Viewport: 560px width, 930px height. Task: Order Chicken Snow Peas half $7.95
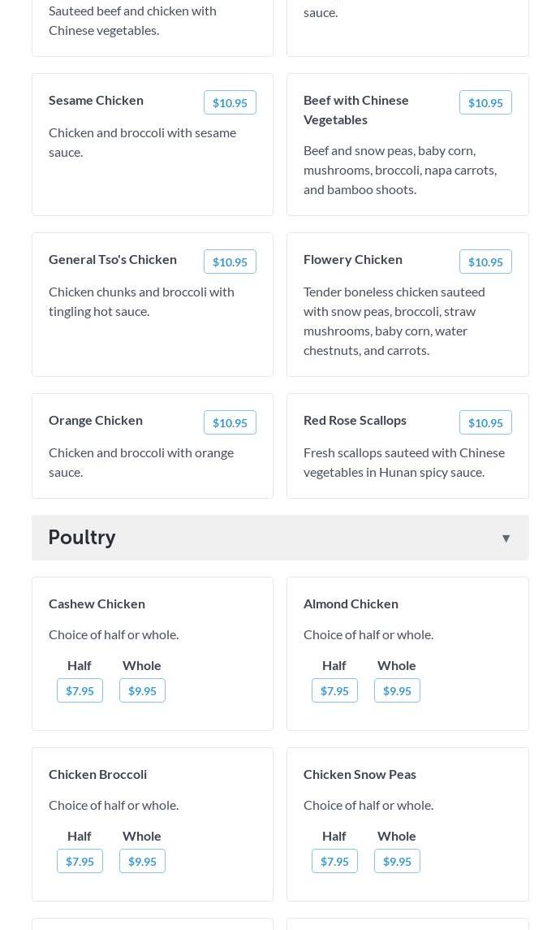[334, 861]
